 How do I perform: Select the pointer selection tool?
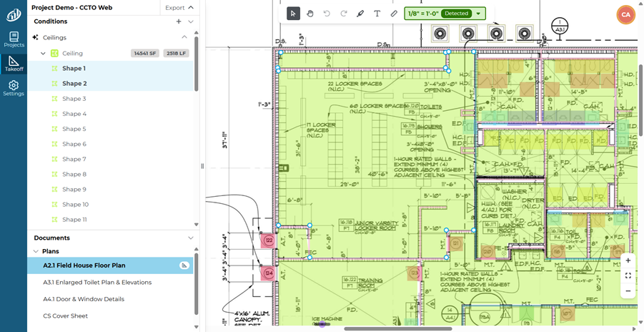[293, 14]
